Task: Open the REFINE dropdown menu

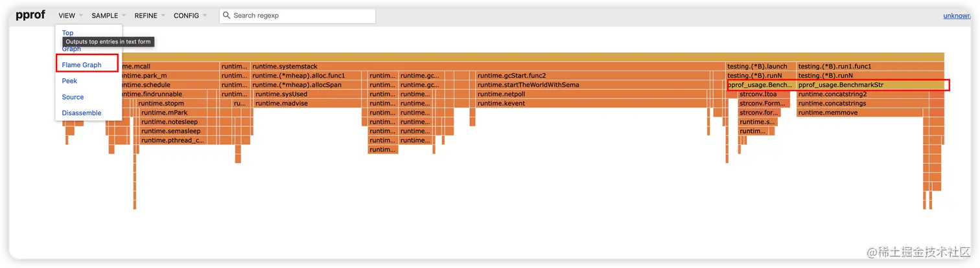Action: pos(150,16)
